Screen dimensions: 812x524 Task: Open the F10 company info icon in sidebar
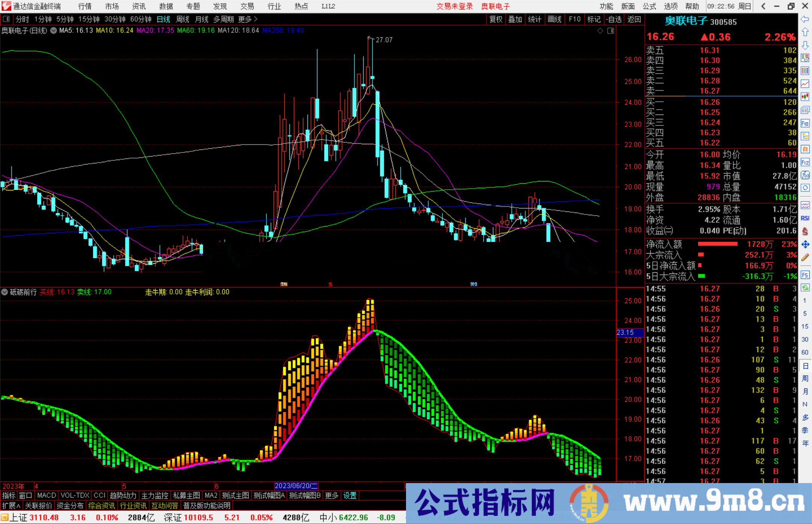tap(805, 121)
